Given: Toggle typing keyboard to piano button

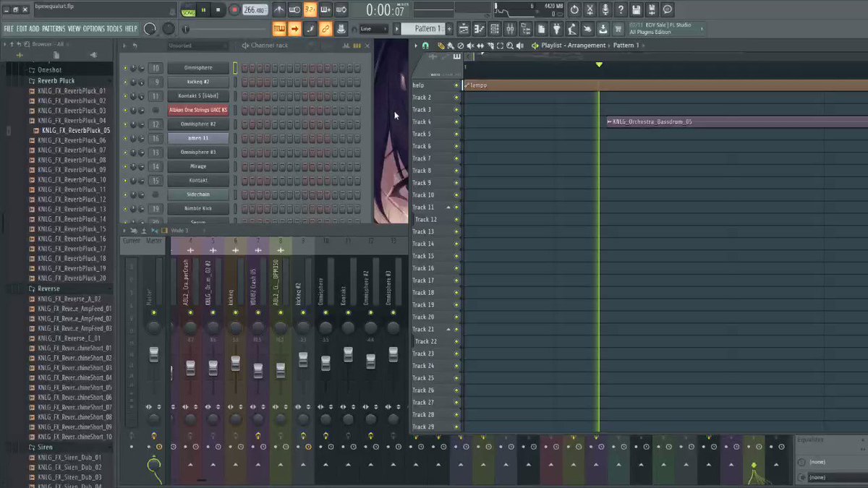Looking at the screenshot, I should coord(279,28).
